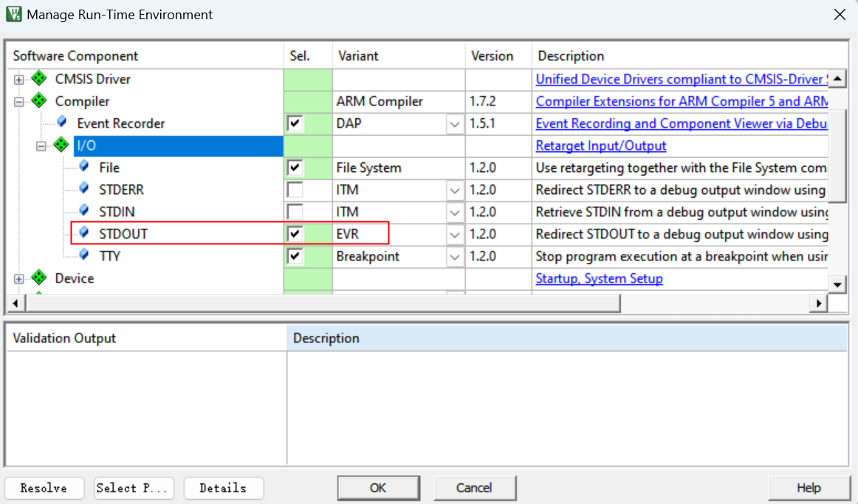Click the green diamond icon beside I/O
Viewport: 858px width, 504px height.
tap(62, 145)
